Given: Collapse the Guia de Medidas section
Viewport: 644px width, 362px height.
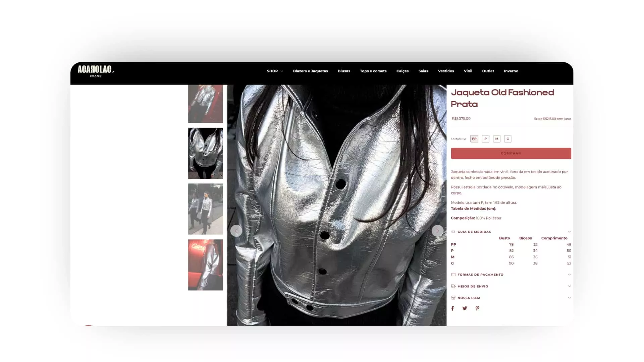Looking at the screenshot, I should tap(569, 231).
